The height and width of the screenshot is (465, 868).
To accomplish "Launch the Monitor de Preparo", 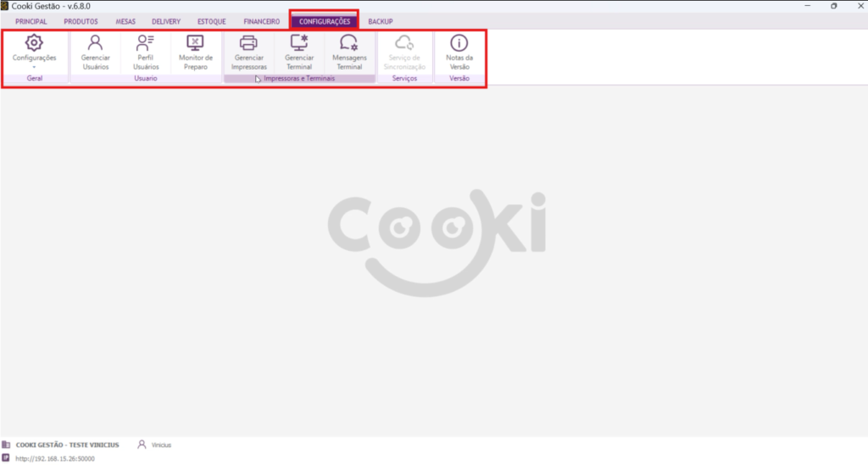I will point(195,42).
